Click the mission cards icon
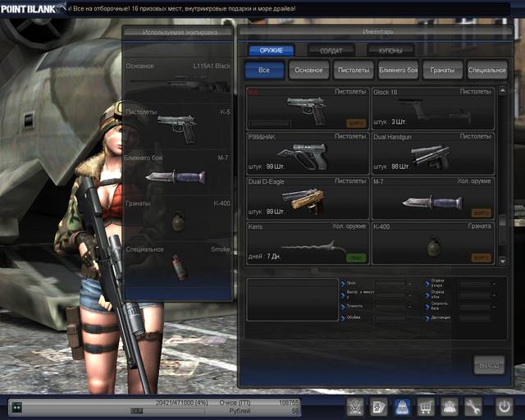 (x=378, y=406)
